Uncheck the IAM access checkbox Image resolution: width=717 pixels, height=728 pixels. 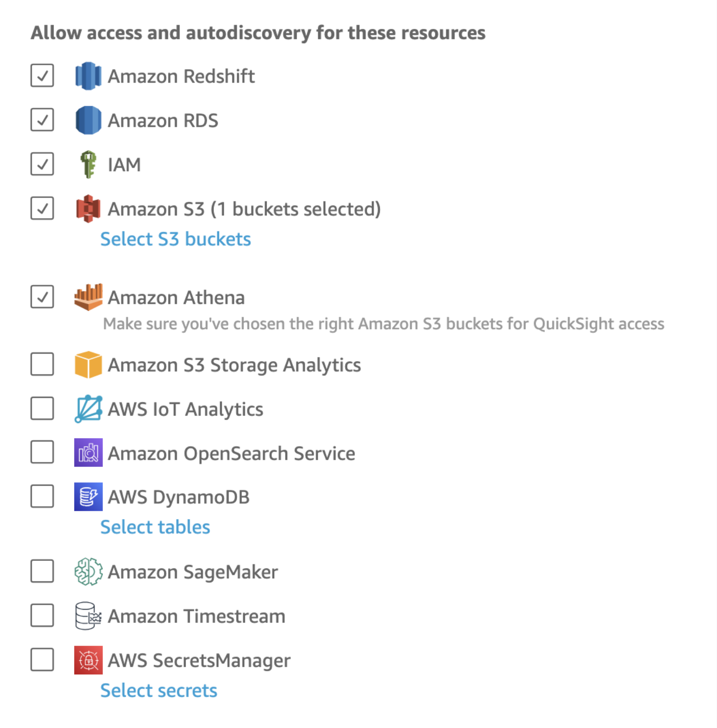click(x=42, y=164)
